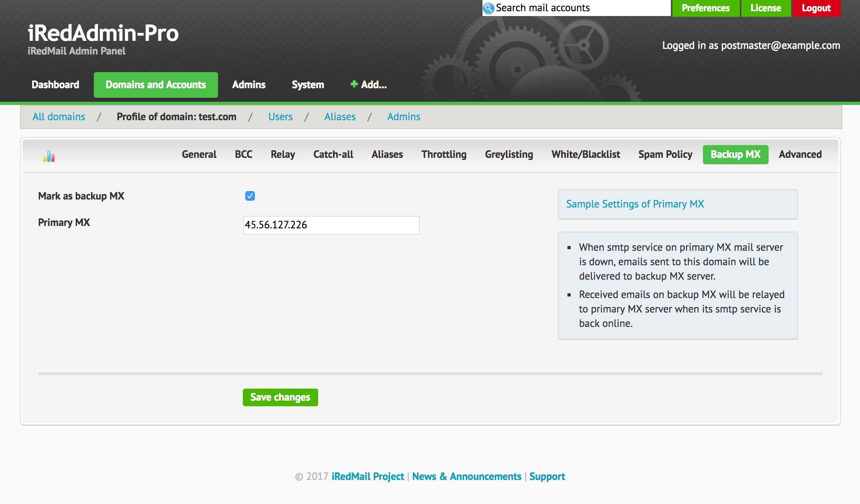Open Preferences in the top bar

705,8
